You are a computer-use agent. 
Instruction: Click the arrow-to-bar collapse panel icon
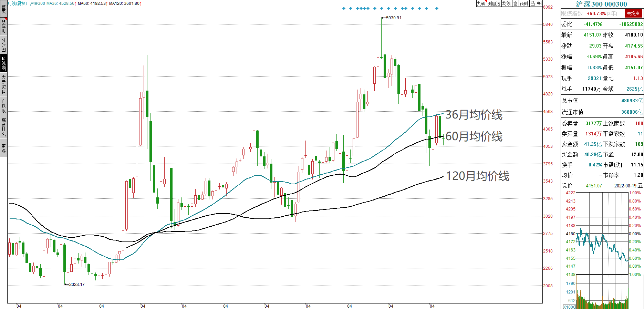click(x=539, y=3)
